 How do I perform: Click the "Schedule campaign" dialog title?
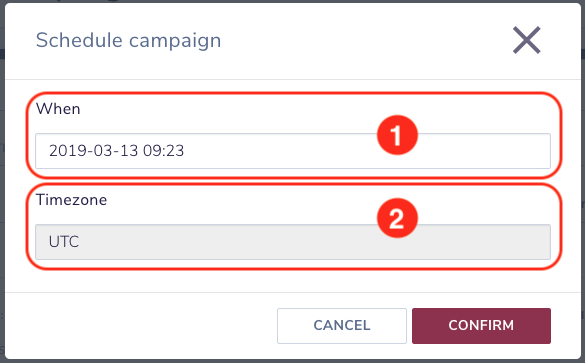pos(128,41)
